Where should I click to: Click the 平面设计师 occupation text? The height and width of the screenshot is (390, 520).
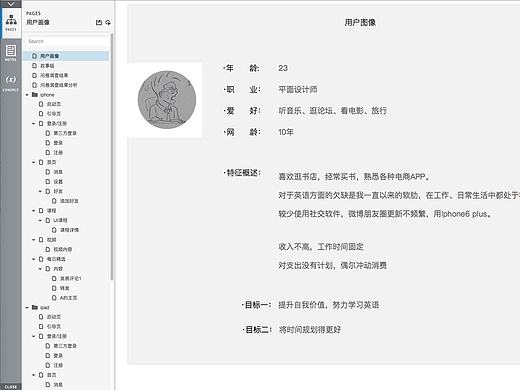point(298,89)
